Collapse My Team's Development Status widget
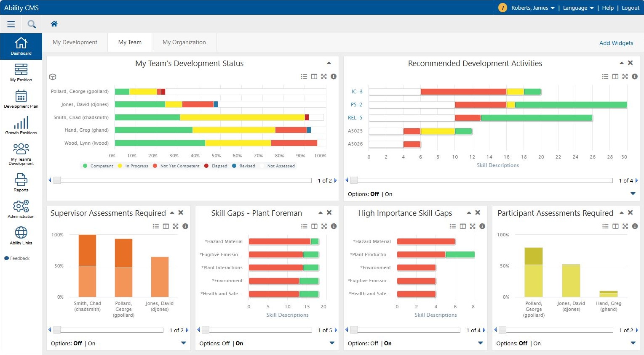 click(x=329, y=63)
